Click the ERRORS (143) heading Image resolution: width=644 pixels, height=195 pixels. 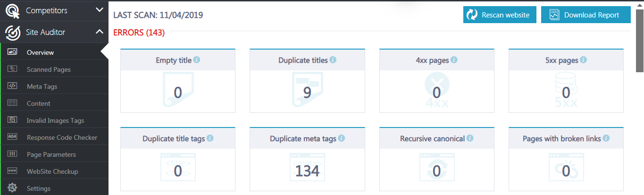click(139, 33)
